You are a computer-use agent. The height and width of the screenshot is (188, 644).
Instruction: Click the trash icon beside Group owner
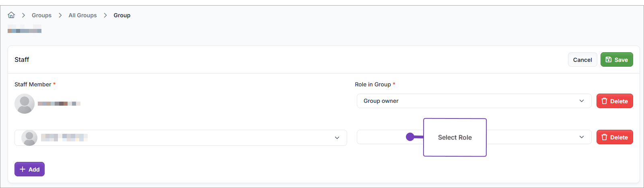point(604,101)
